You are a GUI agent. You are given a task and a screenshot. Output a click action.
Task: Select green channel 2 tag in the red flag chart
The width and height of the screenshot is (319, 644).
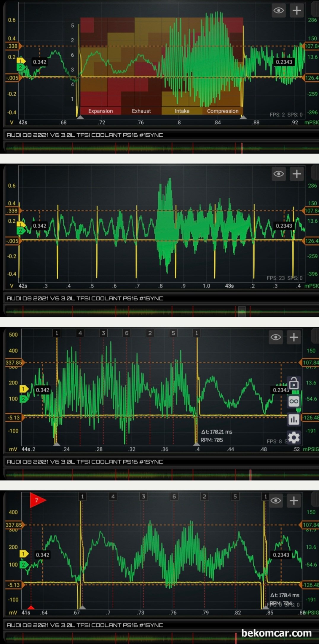[x=24, y=564]
